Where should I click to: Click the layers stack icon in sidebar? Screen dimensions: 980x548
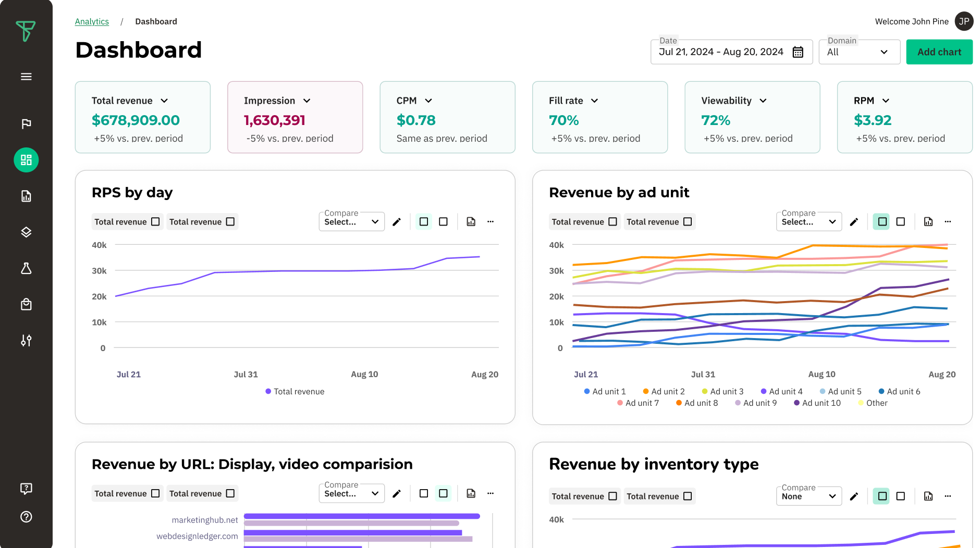coord(26,232)
